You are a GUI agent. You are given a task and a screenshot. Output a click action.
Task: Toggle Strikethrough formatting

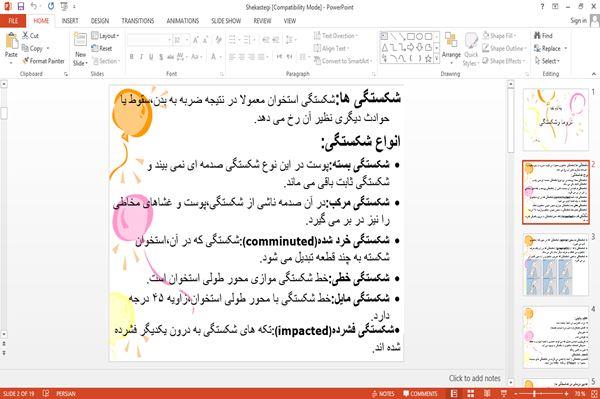coord(170,57)
